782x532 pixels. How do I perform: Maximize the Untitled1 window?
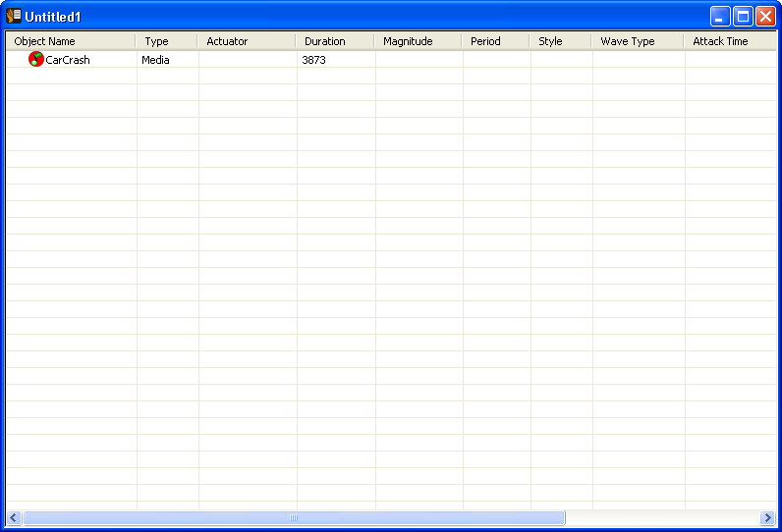pos(743,17)
